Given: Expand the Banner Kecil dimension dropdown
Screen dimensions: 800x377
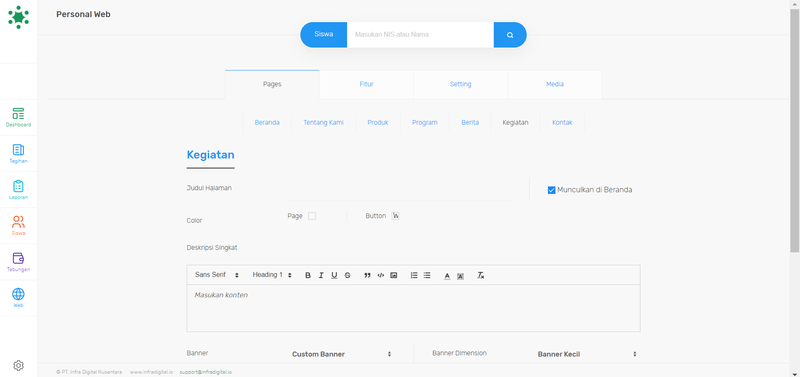Looking at the screenshot, I should (x=587, y=354).
